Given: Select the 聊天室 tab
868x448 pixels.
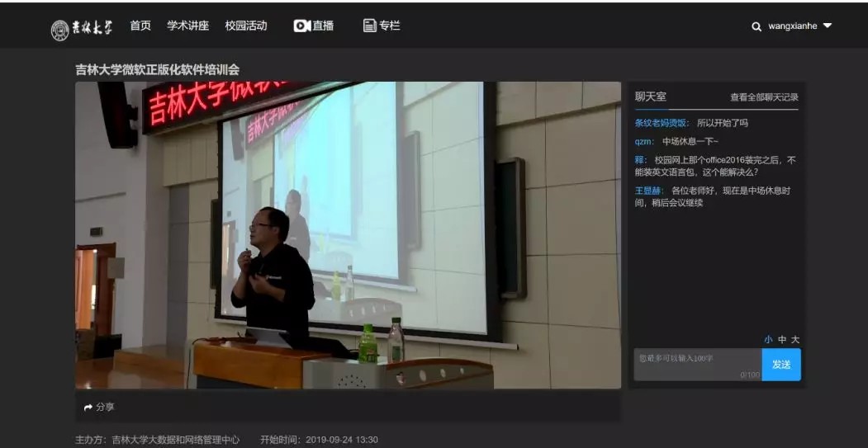Looking at the screenshot, I should pyautogui.click(x=650, y=97).
